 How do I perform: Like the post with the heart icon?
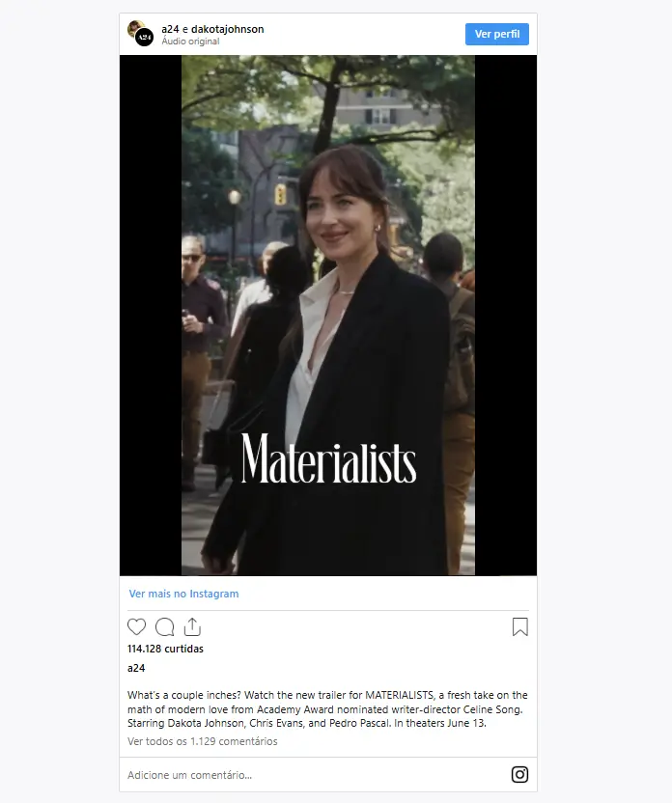[x=136, y=626]
